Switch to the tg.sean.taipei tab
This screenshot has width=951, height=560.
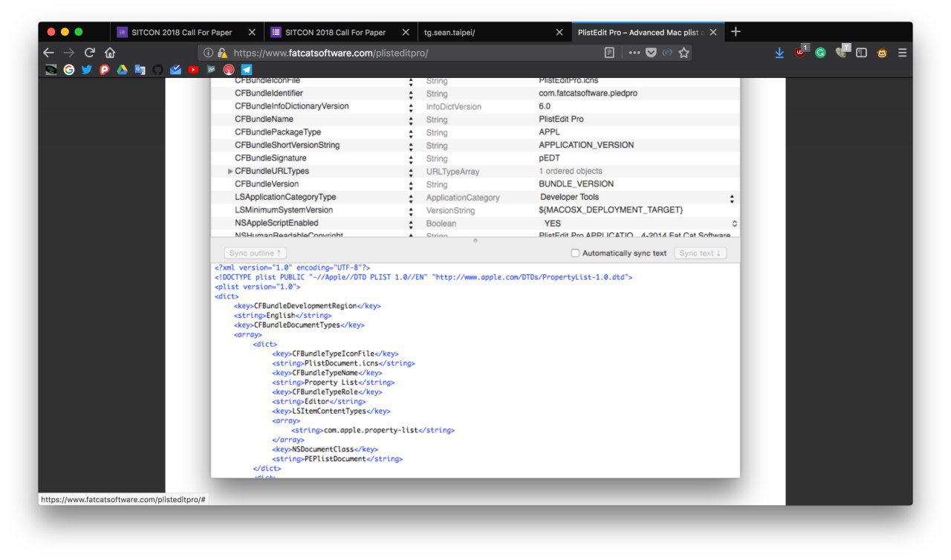click(x=493, y=32)
